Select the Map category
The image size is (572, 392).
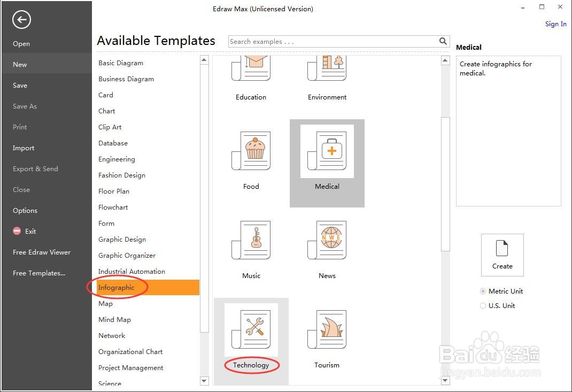105,304
